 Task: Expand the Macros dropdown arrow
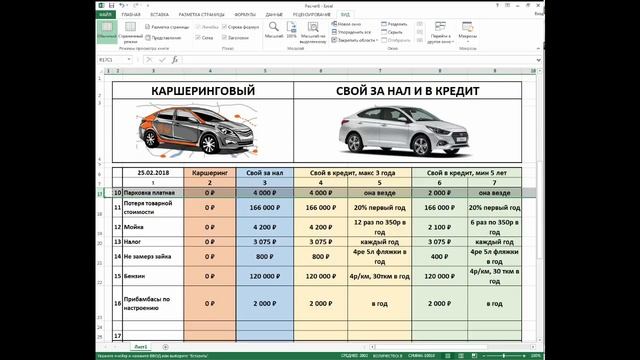point(467,42)
